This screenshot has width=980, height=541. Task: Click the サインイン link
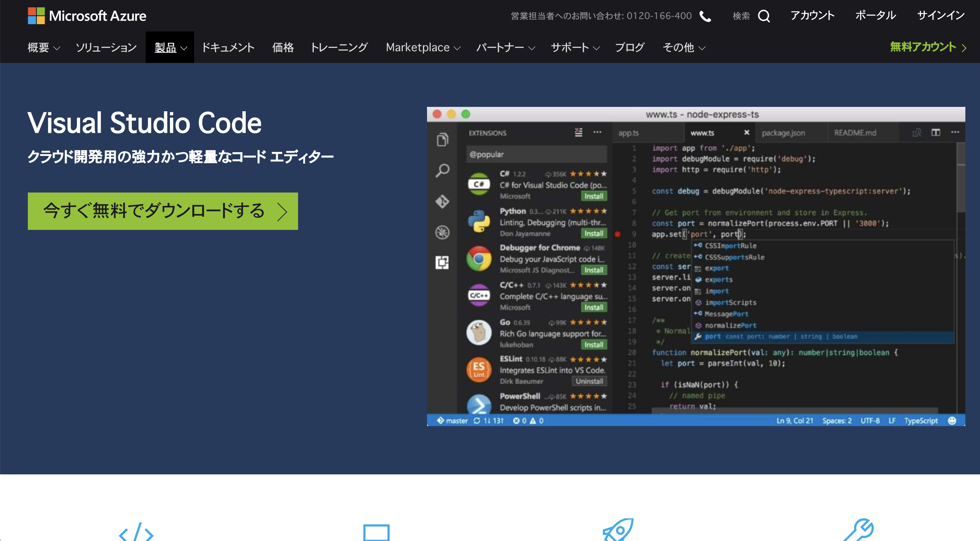(941, 16)
